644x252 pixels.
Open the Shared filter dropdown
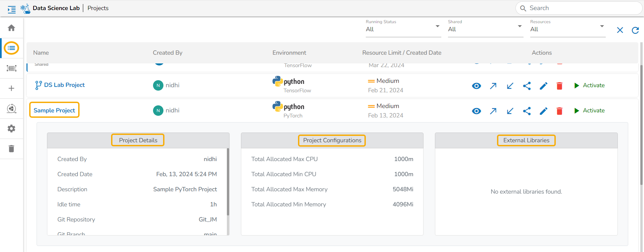point(485,29)
